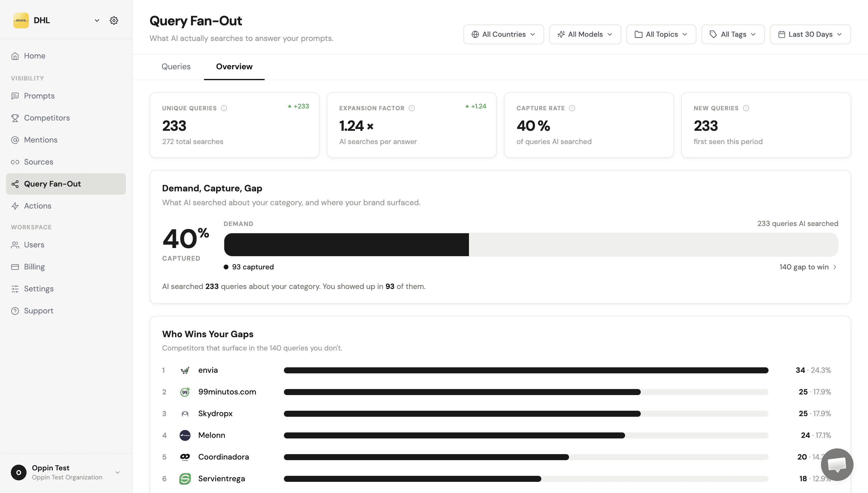Click the Servientrega logo icon
The image size is (868, 493).
tap(185, 479)
